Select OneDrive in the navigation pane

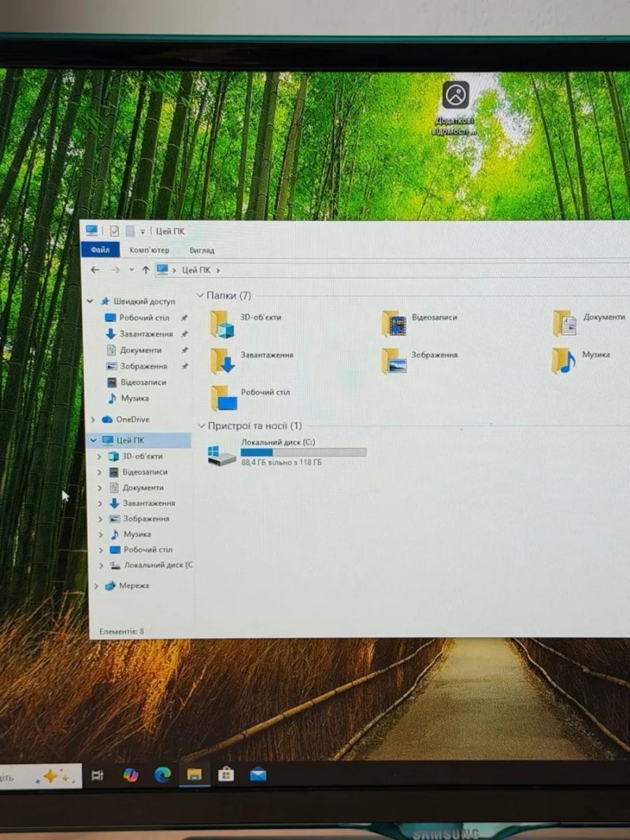[x=132, y=420]
